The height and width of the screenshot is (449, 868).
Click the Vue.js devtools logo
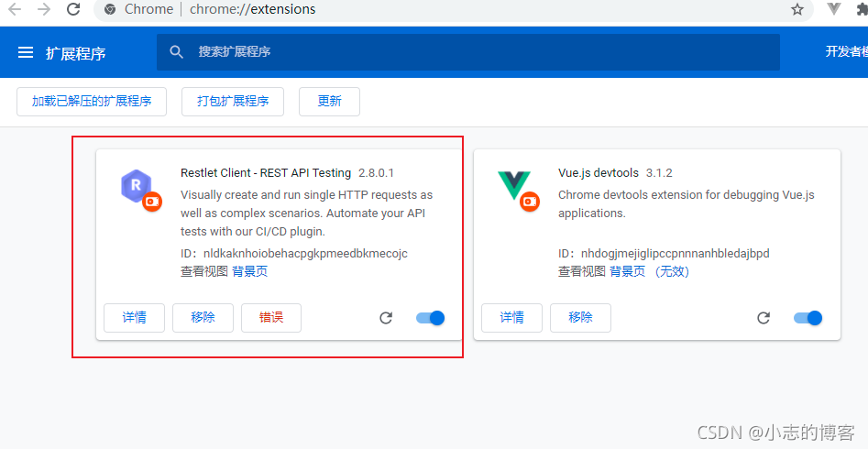pos(513,185)
